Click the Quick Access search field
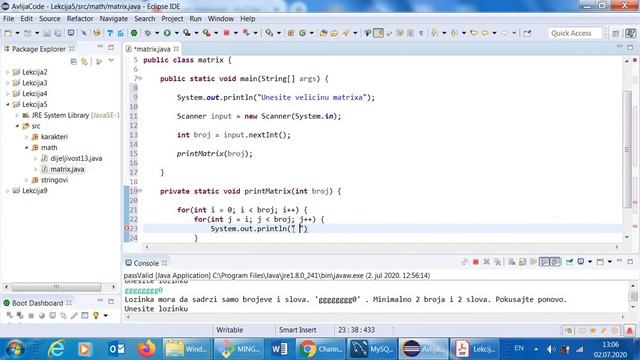The image size is (640, 360). coord(575,33)
